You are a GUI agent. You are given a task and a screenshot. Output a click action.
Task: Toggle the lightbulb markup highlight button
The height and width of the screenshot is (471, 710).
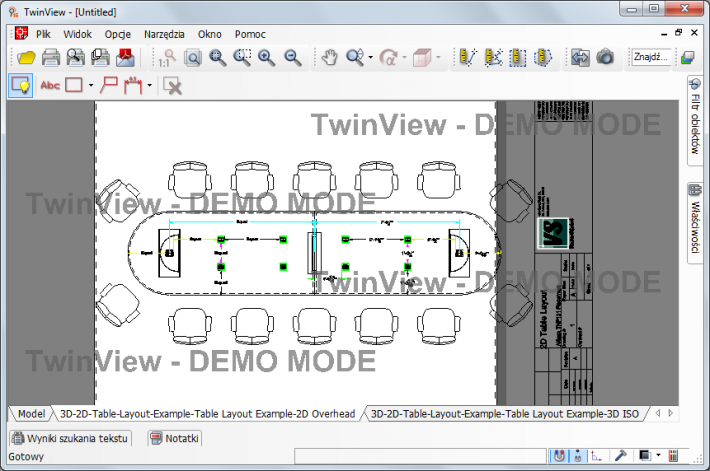point(21,85)
